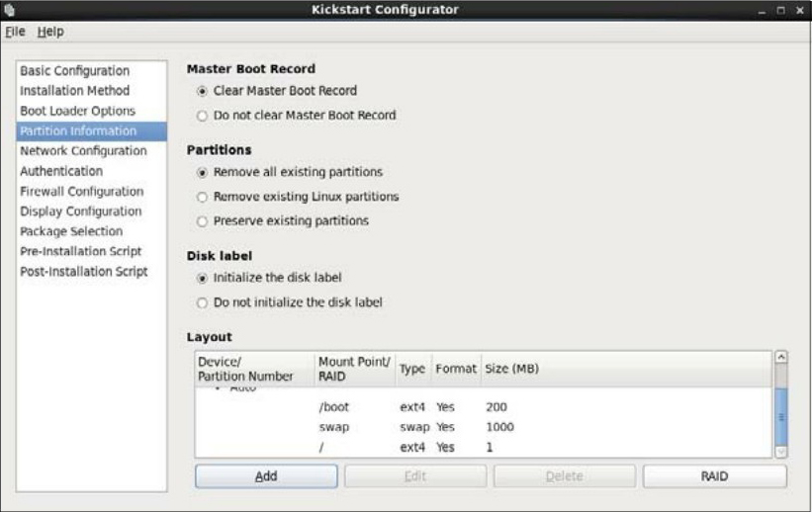
Task: Select Remove existing Linux partitions
Action: [x=203, y=197]
